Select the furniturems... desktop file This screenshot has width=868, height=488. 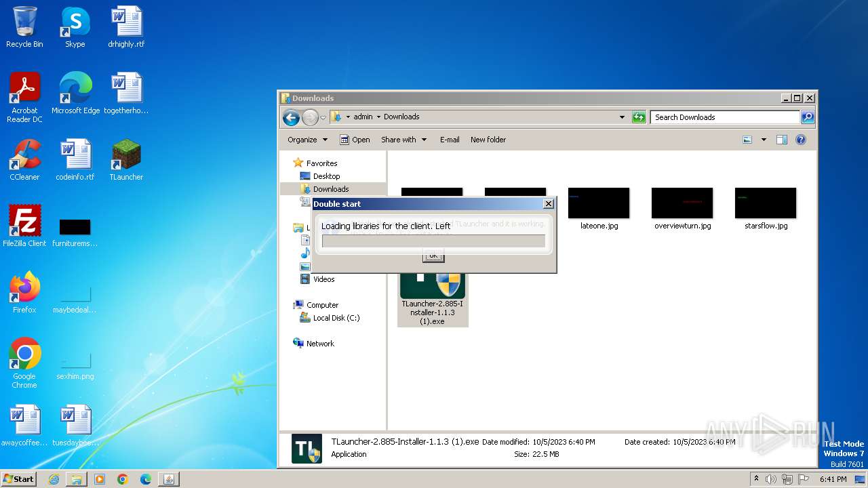75,232
